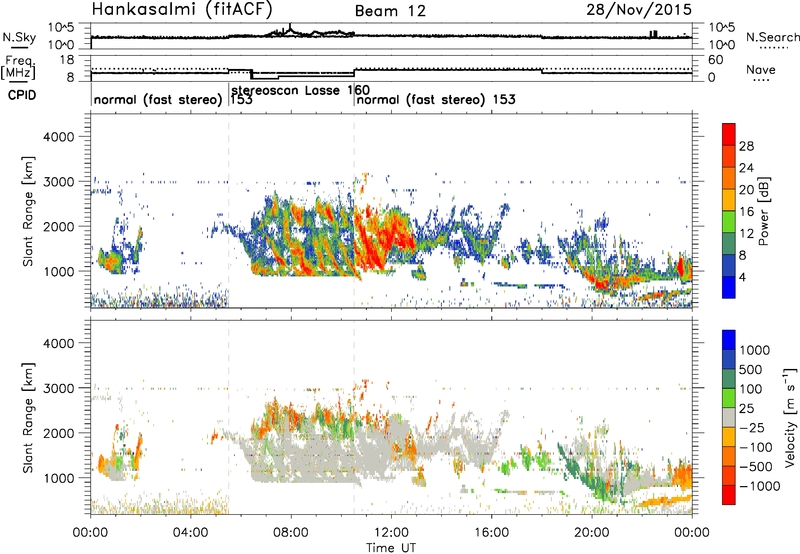The image size is (800, 554).
Task: Click the N.Sky legend label
Action: coord(19,37)
